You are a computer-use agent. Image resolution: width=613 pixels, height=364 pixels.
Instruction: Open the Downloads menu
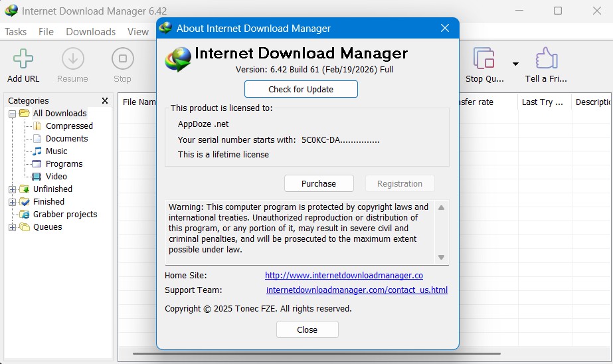91,32
